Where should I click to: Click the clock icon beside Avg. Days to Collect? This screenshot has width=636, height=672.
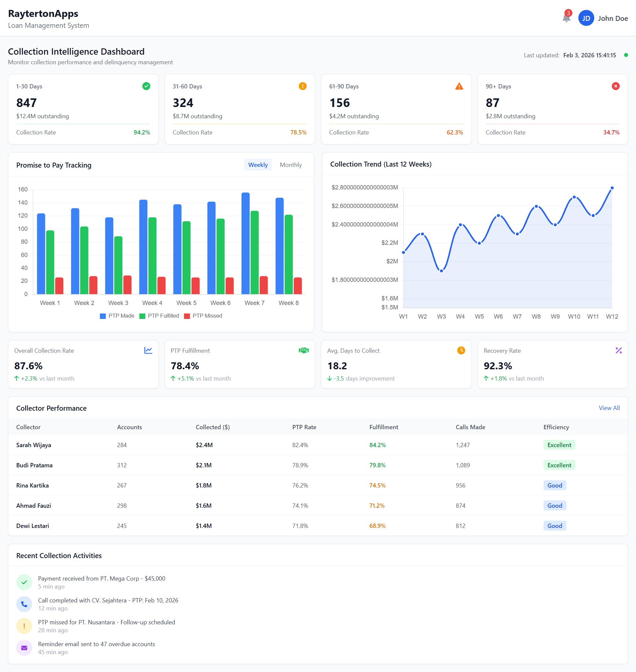461,351
